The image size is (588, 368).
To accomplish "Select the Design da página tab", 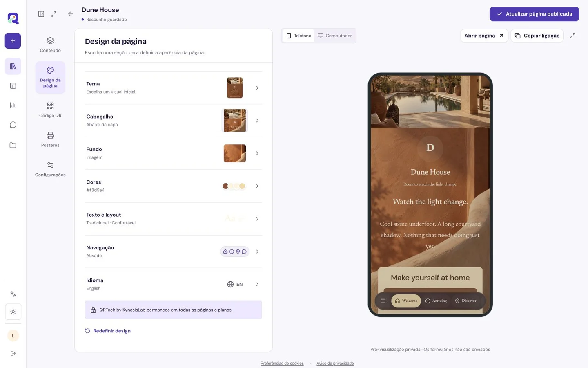I will pos(50,77).
